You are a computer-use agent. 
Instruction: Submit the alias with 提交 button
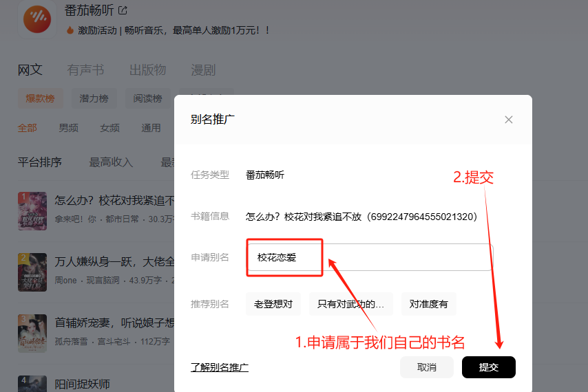point(489,367)
